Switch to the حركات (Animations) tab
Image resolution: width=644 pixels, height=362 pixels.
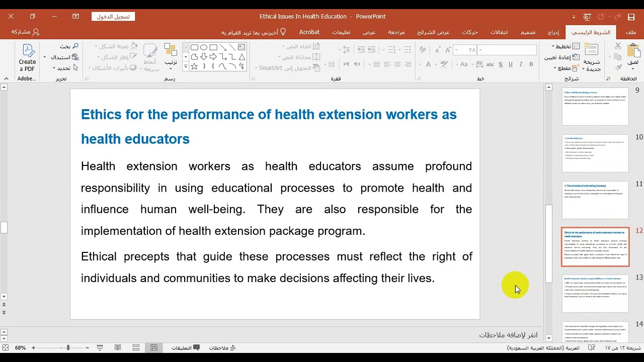pyautogui.click(x=470, y=32)
